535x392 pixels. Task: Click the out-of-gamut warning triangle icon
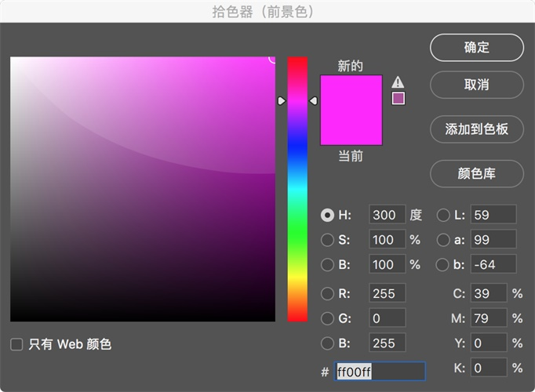point(398,82)
